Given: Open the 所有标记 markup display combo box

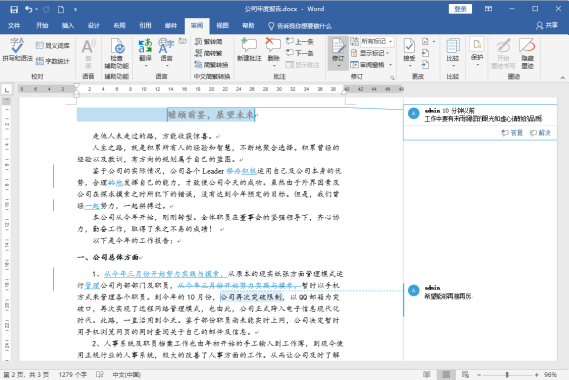Looking at the screenshot, I should (377, 42).
